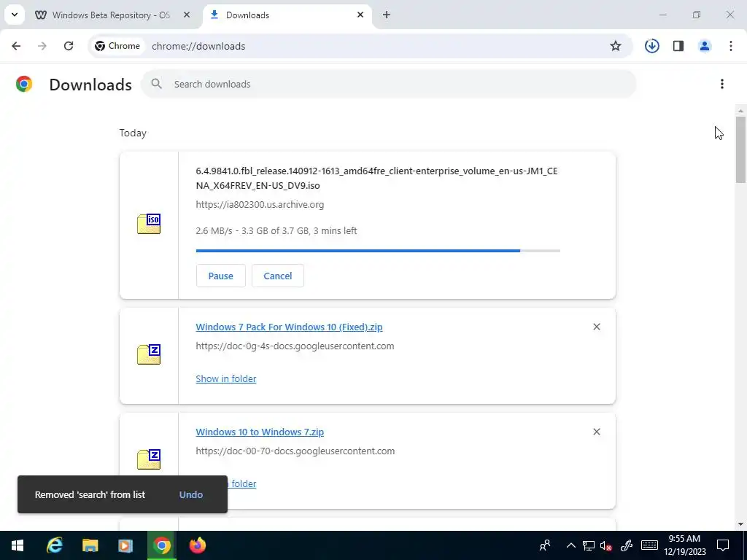Click the scrollbar down arrow
The height and width of the screenshot is (560, 747).
point(740,524)
